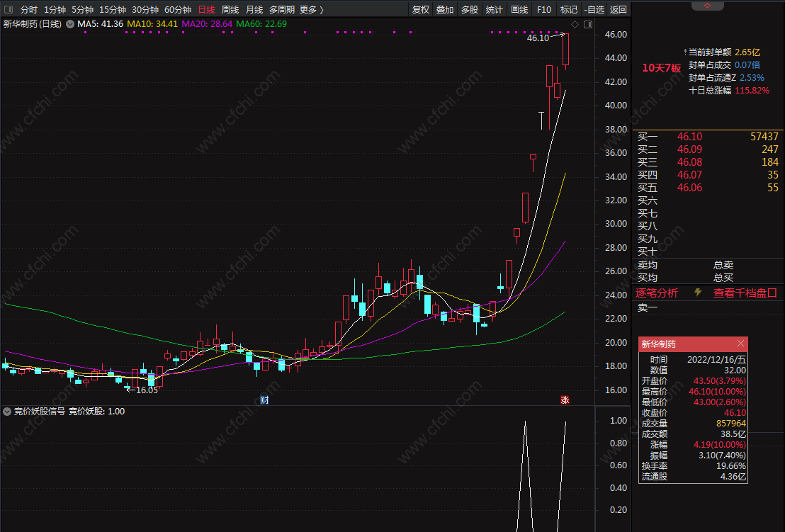Switch to the 日线 daily chart

click(206, 9)
